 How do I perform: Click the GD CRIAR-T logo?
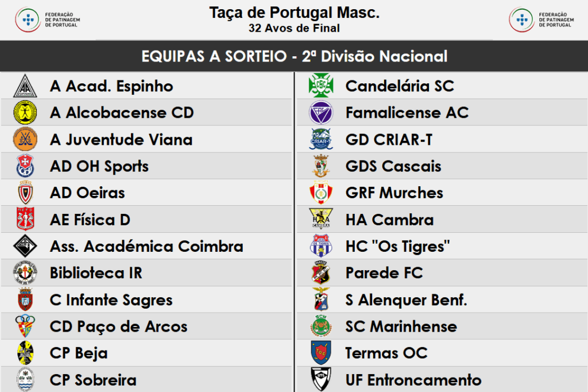(x=321, y=140)
